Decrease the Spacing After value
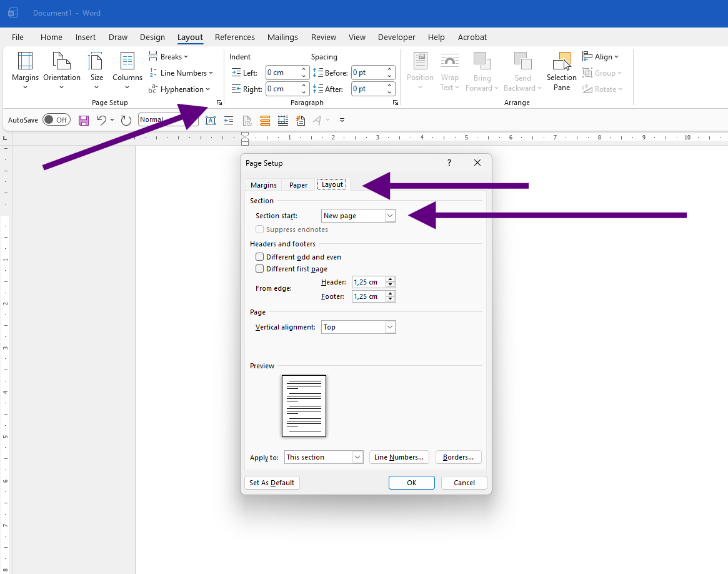This screenshot has height=574, width=728. 390,92
